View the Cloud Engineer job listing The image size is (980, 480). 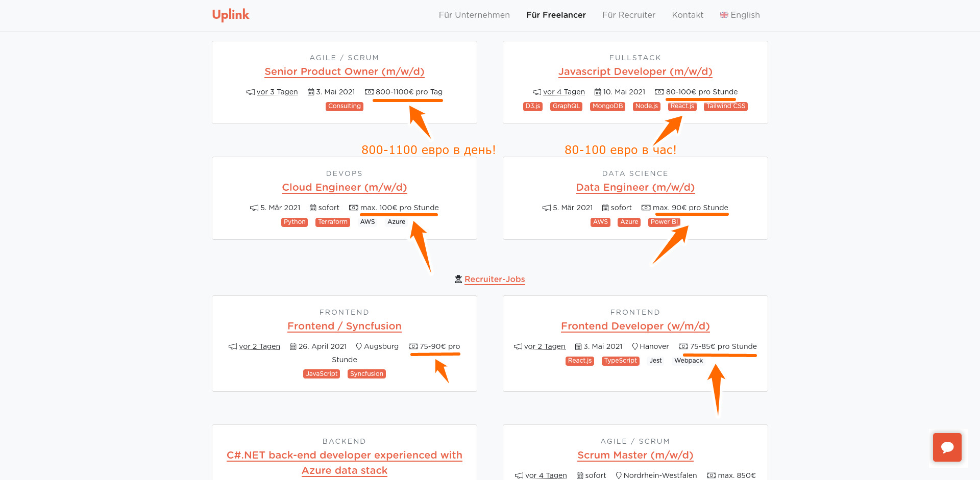pos(345,187)
